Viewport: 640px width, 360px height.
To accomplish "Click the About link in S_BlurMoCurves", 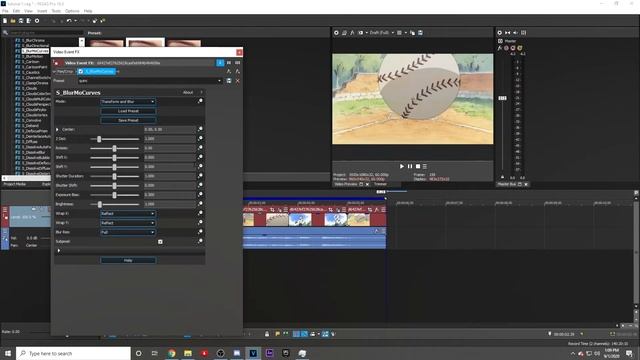I will (x=188, y=93).
